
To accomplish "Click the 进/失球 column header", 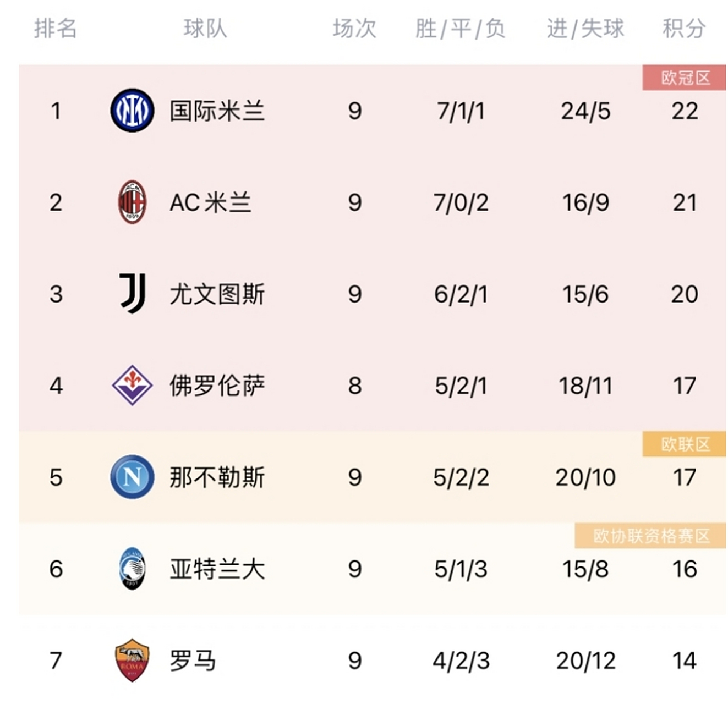I will (x=585, y=29).
